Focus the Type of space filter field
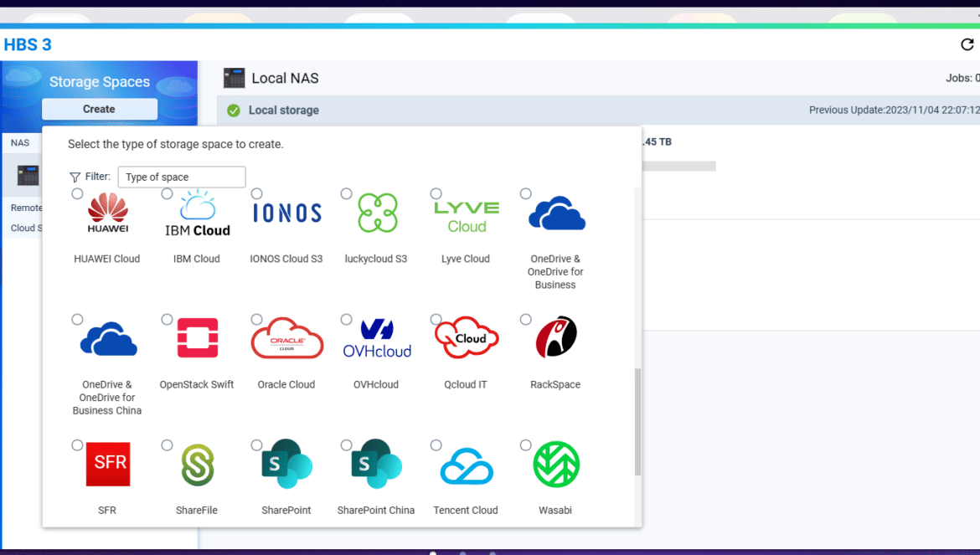The image size is (980, 555). click(182, 177)
